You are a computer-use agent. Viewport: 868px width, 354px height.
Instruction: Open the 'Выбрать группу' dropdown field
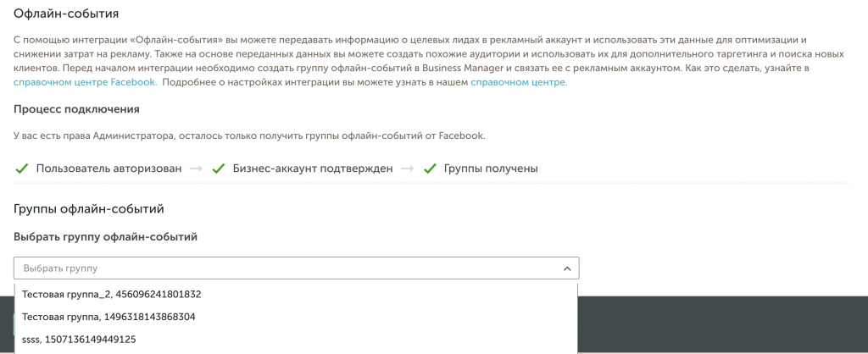(x=296, y=268)
